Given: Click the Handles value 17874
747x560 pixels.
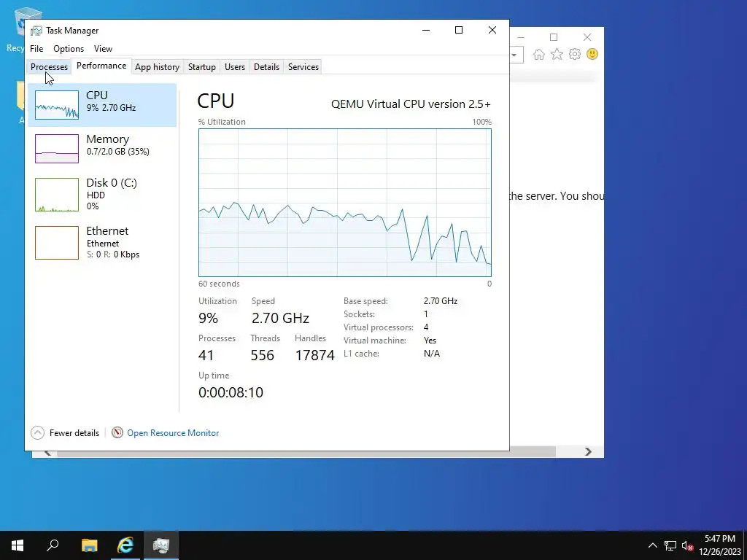Looking at the screenshot, I should (x=315, y=355).
